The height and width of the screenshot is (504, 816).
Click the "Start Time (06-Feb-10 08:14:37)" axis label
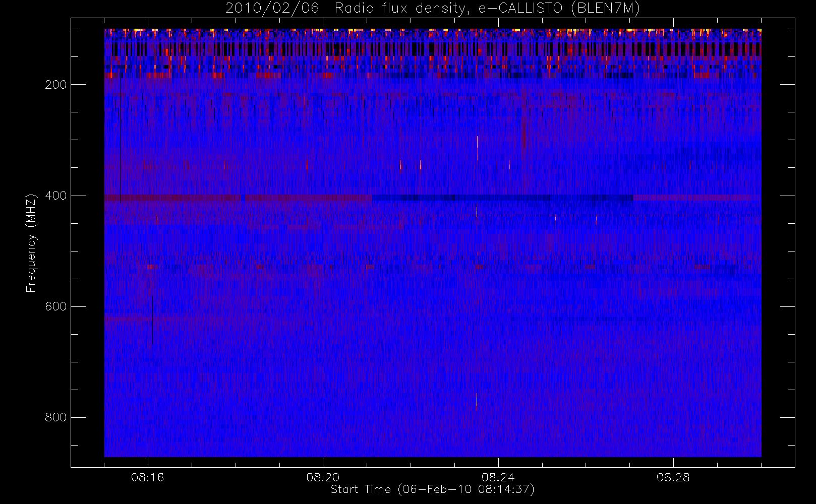click(432, 489)
